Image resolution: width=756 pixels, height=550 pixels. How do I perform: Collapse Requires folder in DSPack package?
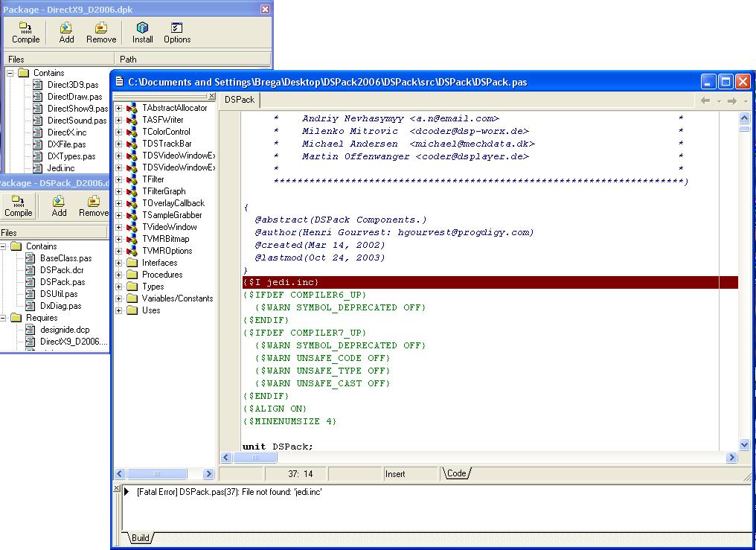[3, 318]
